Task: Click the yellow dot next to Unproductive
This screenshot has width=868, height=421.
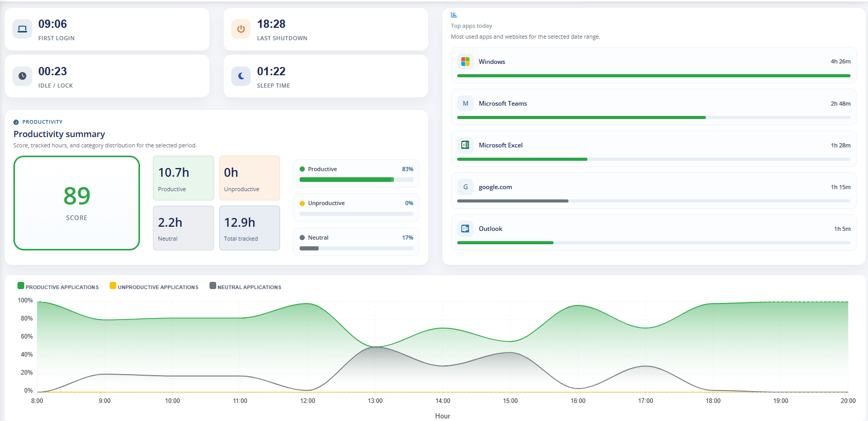Action: [x=302, y=204]
